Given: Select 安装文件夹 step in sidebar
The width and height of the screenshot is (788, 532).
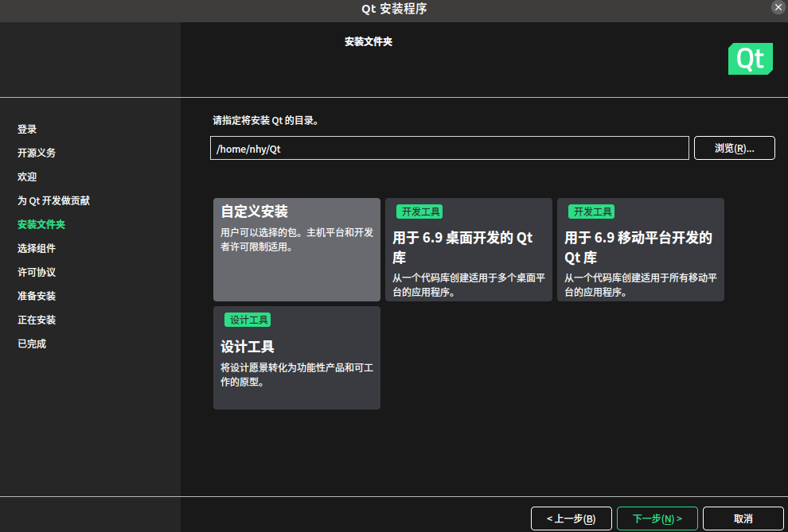Looking at the screenshot, I should coord(41,225).
